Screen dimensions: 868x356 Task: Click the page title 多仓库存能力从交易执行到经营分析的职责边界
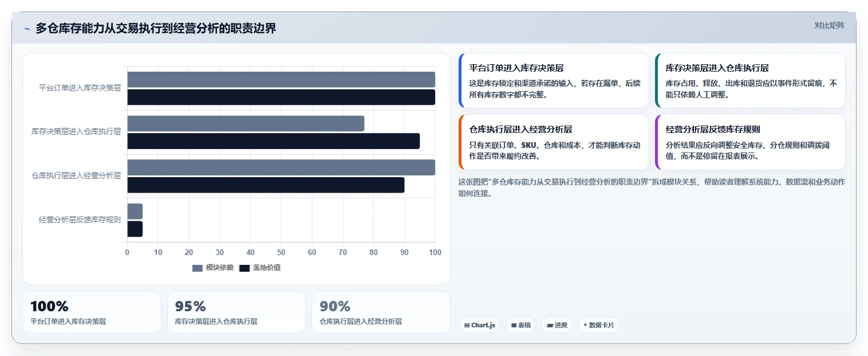click(x=156, y=29)
